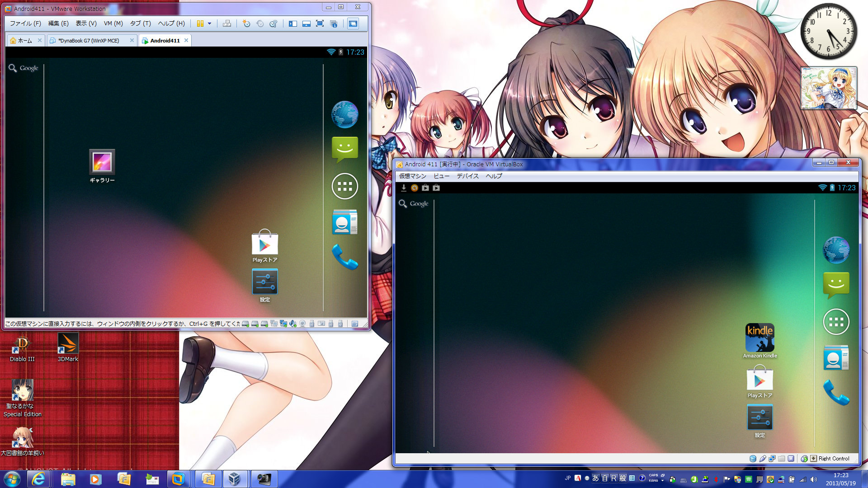Open the ビュー menu in VirtualBox
The height and width of the screenshot is (488, 868).
tap(441, 176)
